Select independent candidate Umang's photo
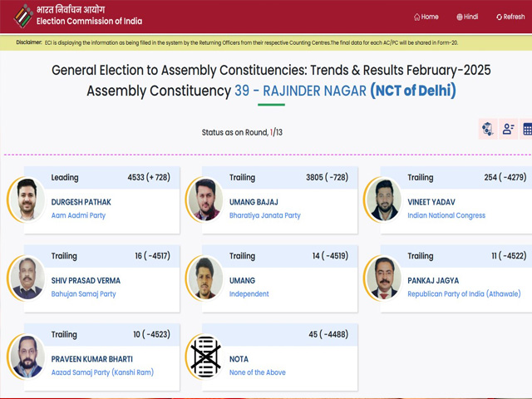The width and height of the screenshot is (532, 399). tap(205, 278)
